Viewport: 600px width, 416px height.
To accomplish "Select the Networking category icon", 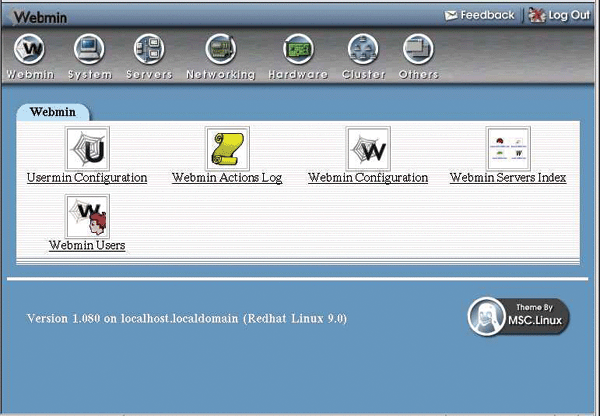I will [x=220, y=49].
